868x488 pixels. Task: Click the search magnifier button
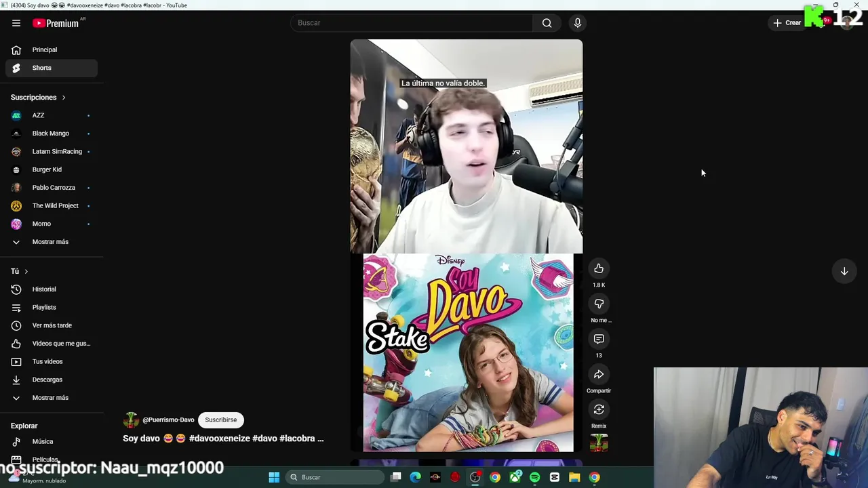(x=547, y=23)
